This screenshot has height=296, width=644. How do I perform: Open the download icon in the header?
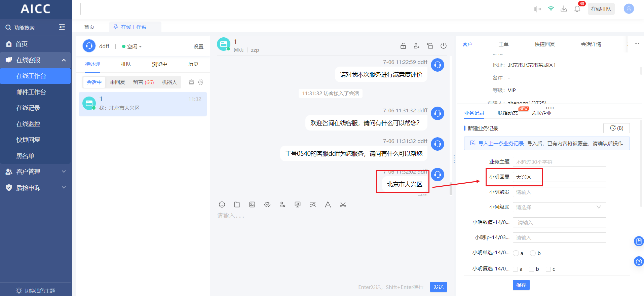[564, 9]
